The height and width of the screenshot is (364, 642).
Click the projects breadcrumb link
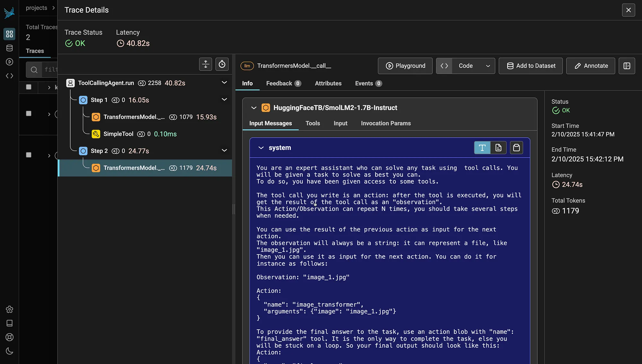(x=36, y=8)
